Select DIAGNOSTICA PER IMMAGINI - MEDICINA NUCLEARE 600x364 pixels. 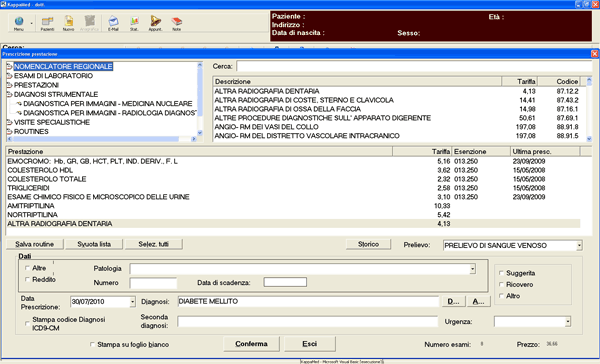coord(108,104)
